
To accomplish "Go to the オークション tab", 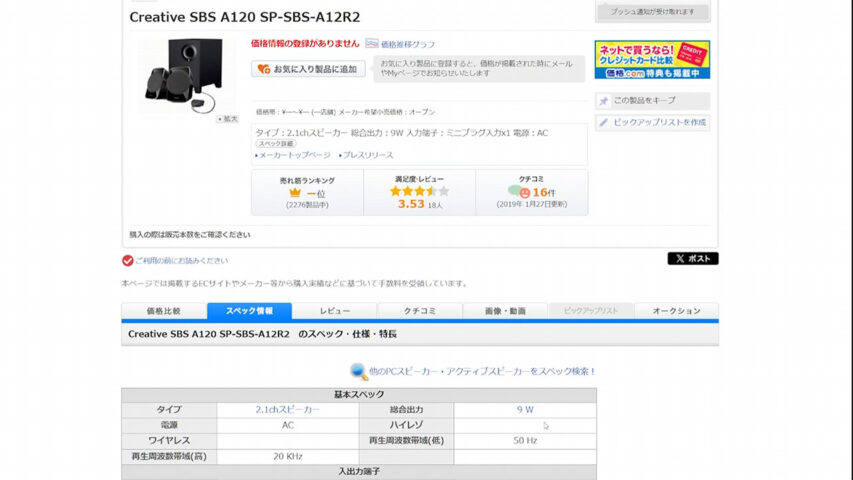I will [x=676, y=311].
